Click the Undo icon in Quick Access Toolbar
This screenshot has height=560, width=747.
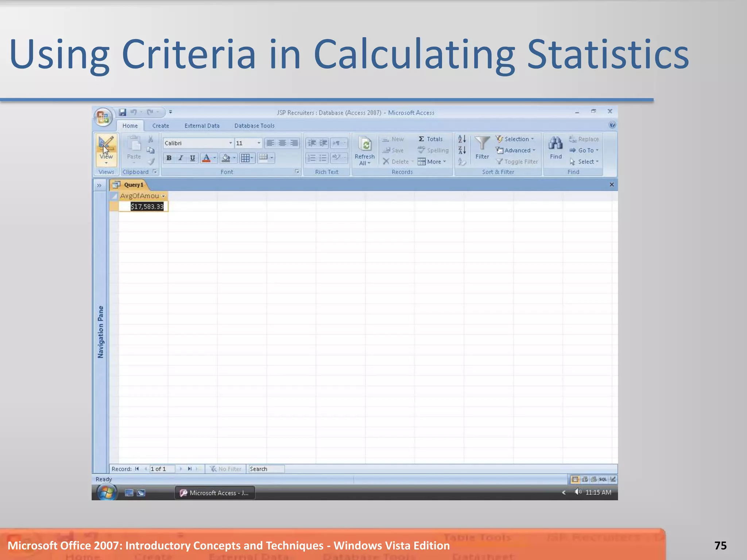[x=134, y=112]
